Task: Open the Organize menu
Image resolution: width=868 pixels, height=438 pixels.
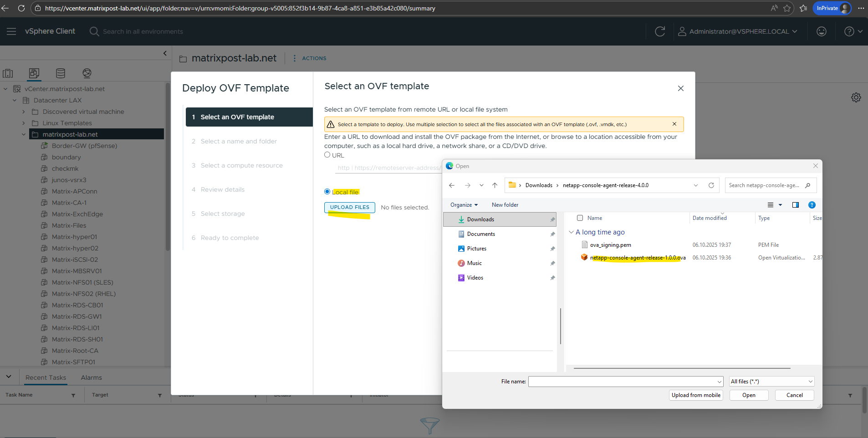Action: [464, 205]
